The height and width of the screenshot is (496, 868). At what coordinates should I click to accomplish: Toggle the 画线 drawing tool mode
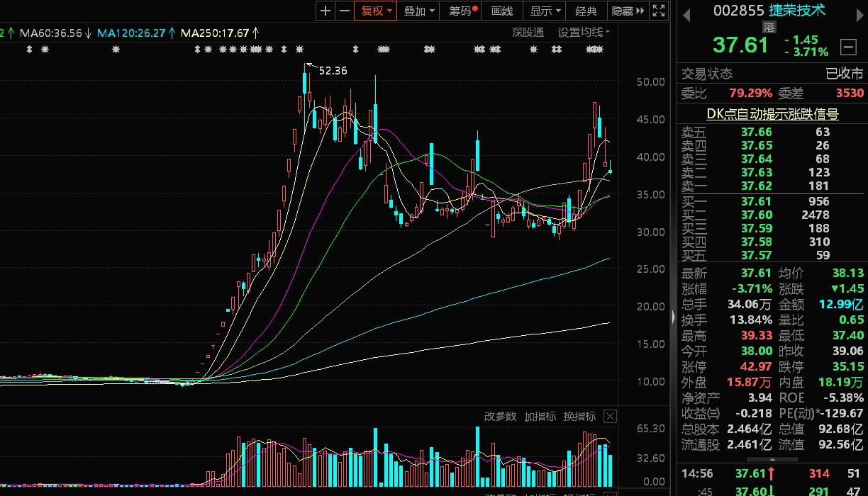[x=502, y=11]
